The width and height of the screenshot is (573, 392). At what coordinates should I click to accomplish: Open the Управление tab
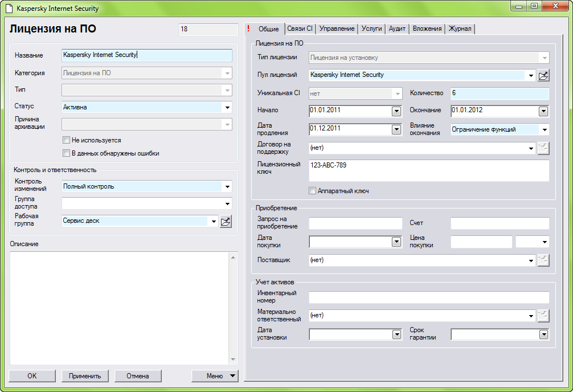click(x=337, y=28)
